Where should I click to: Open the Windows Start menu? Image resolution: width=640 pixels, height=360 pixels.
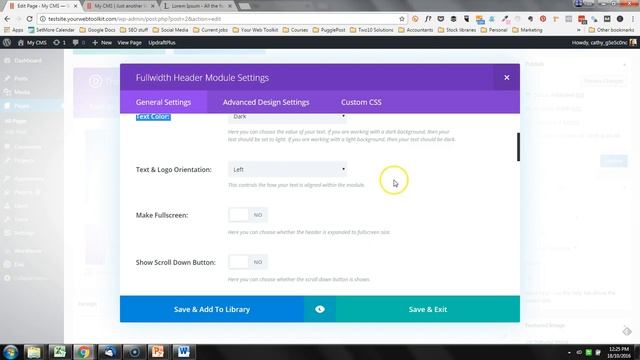[10, 351]
